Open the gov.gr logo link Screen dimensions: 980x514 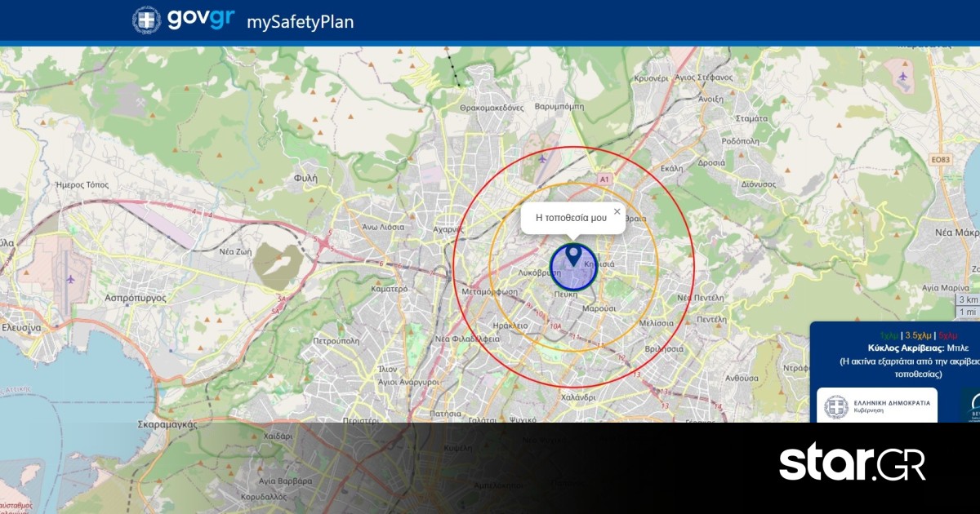pos(201,20)
